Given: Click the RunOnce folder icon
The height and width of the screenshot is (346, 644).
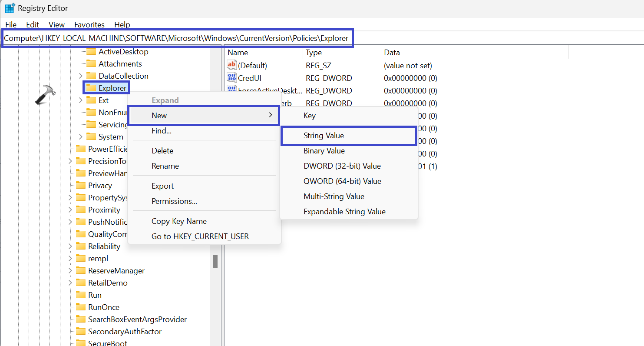Looking at the screenshot, I should pos(81,307).
